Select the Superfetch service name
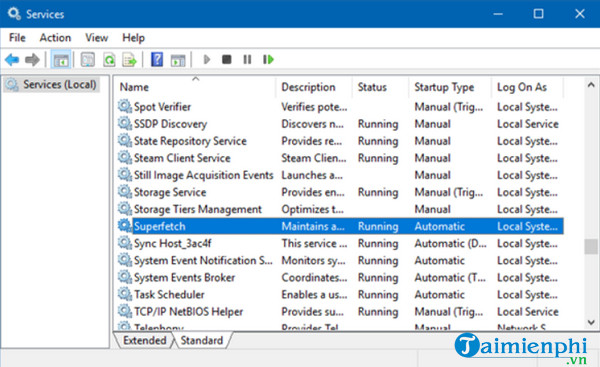Image resolution: width=600 pixels, height=367 pixels. (160, 226)
